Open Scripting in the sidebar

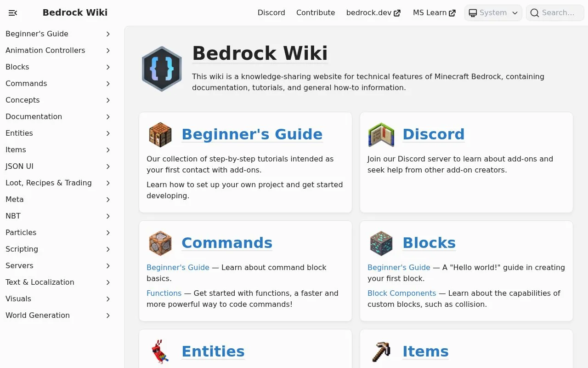click(x=22, y=249)
